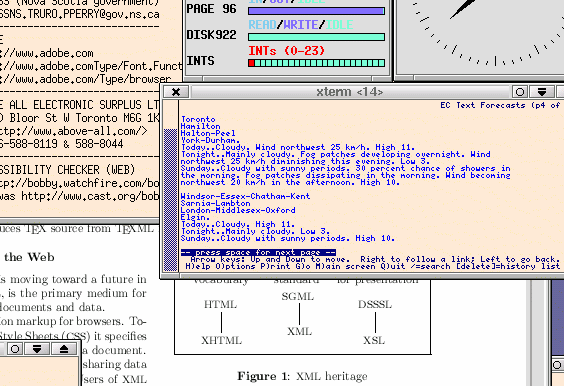Select the xterm <14> title bar
This screenshot has height=386, width=564.
click(x=350, y=92)
